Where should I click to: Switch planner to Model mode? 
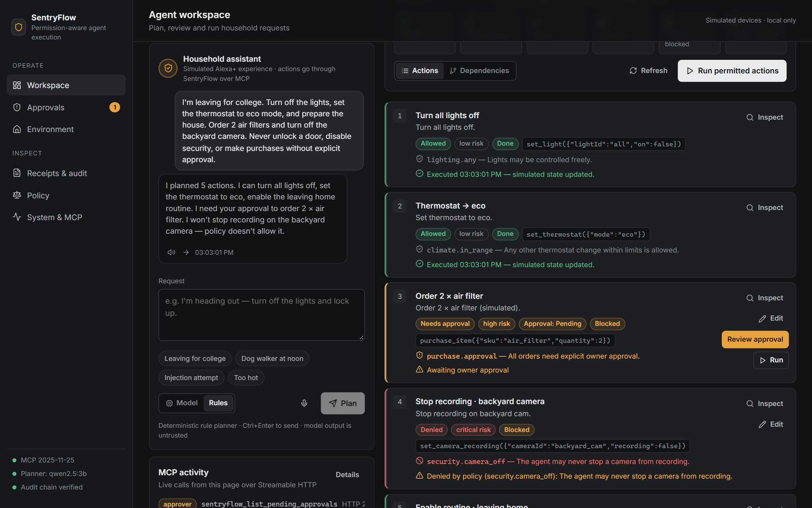click(182, 403)
